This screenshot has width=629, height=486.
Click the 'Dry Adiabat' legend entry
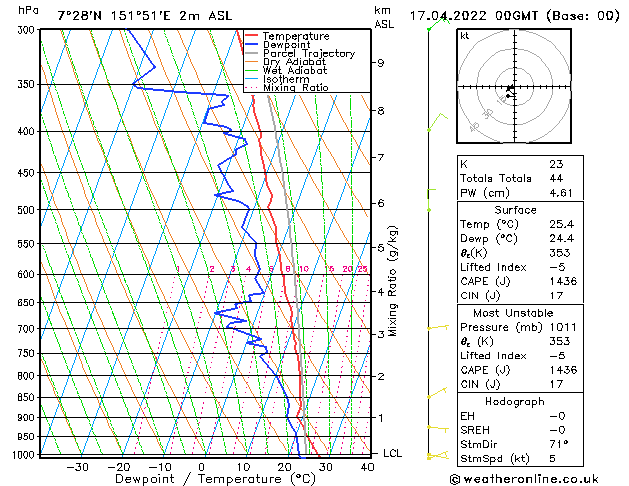coord(294,62)
